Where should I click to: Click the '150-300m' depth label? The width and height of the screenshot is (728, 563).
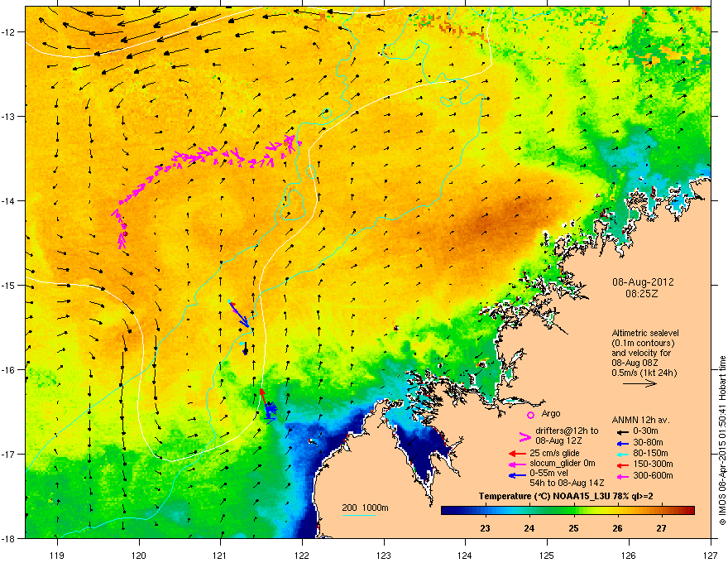click(653, 464)
